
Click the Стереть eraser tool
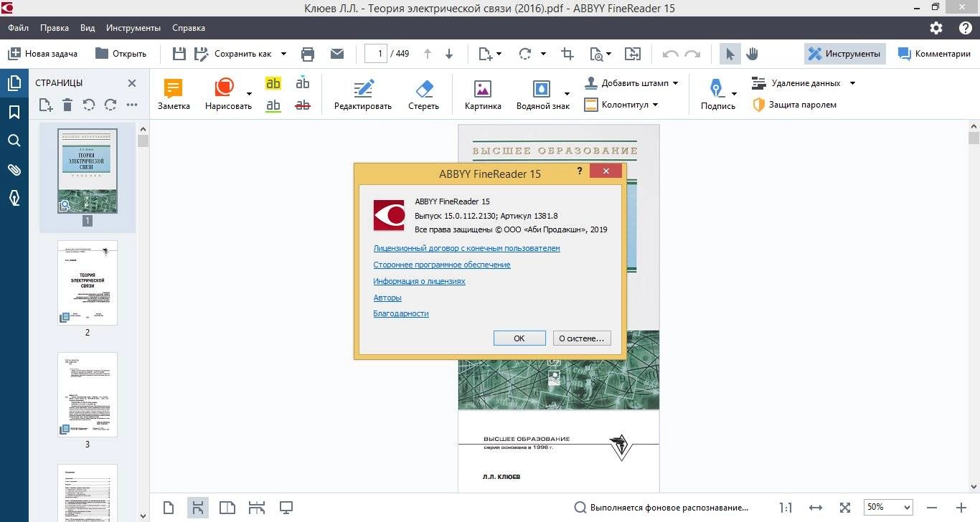(424, 95)
